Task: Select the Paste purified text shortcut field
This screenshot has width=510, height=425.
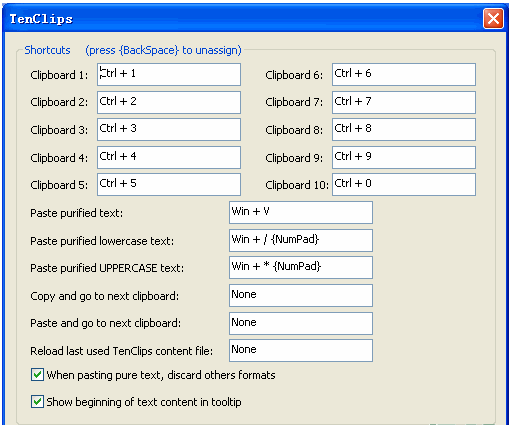Action: 301,212
